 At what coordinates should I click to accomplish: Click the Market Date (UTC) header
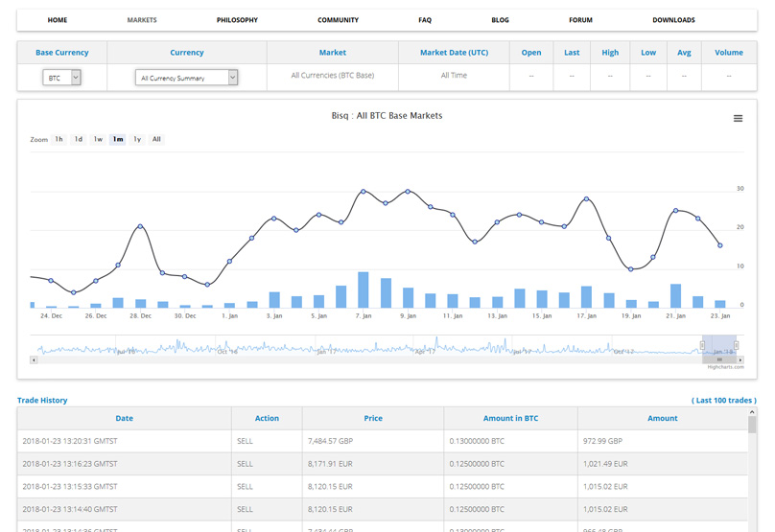[x=454, y=53]
